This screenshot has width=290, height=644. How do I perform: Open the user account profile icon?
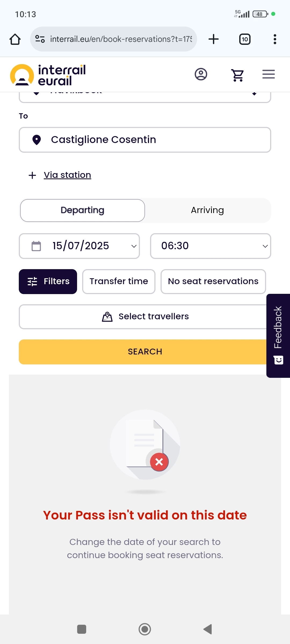201,74
